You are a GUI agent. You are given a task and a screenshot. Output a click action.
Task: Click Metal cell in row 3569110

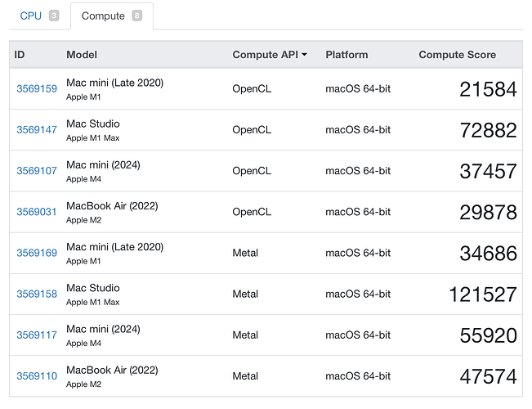click(x=245, y=376)
